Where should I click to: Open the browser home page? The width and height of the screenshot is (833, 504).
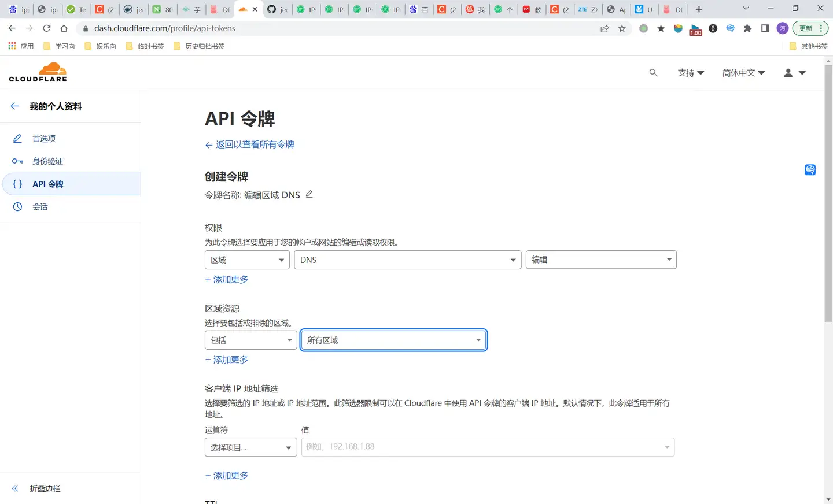click(x=64, y=28)
